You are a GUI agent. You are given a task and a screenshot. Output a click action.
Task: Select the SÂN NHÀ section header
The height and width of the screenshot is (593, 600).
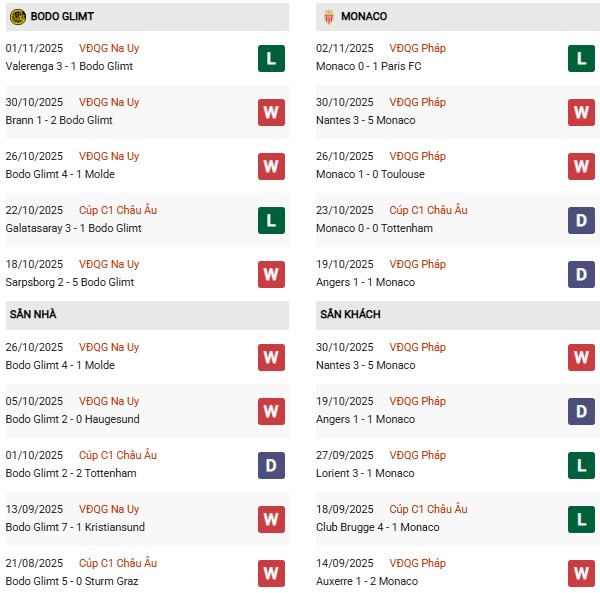pyautogui.click(x=33, y=314)
